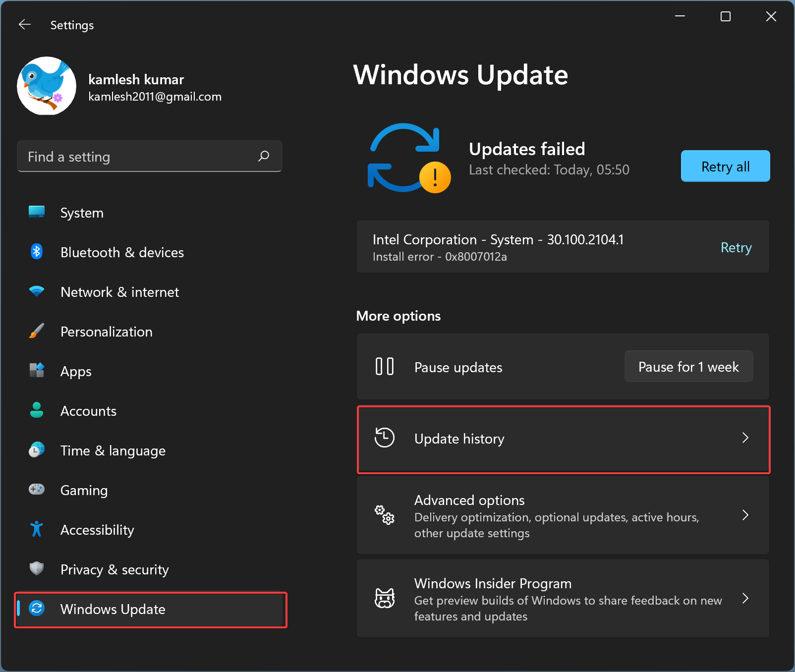Click Pause for 1 week button
The width and height of the screenshot is (795, 672).
[688, 367]
